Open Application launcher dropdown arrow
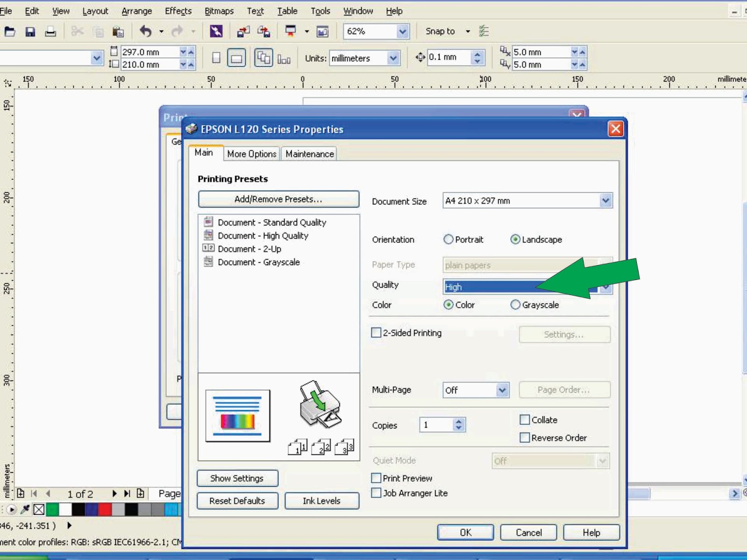The image size is (747, 560). pos(307,32)
